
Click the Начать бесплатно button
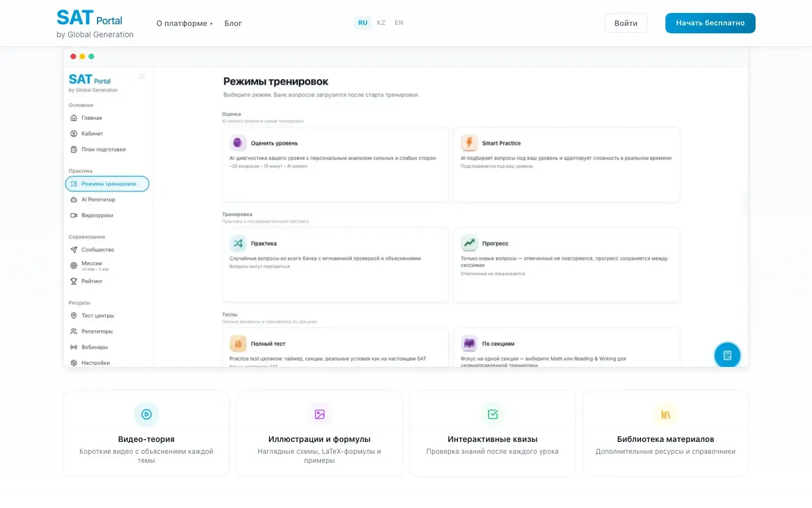click(710, 23)
